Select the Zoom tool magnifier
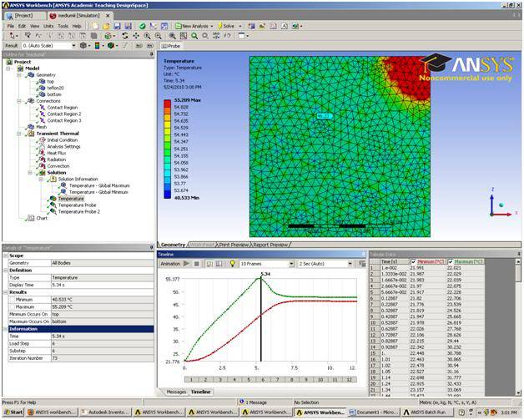524x420 pixels. coord(147,36)
